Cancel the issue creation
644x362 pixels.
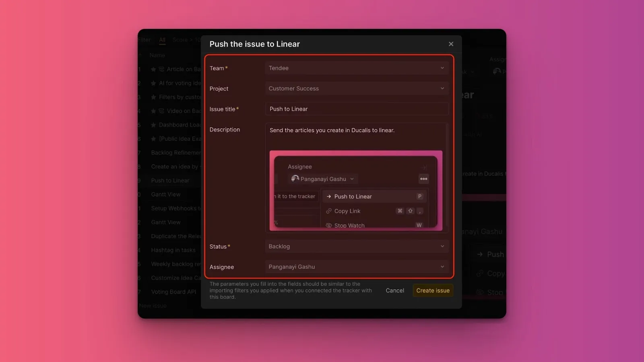394,290
